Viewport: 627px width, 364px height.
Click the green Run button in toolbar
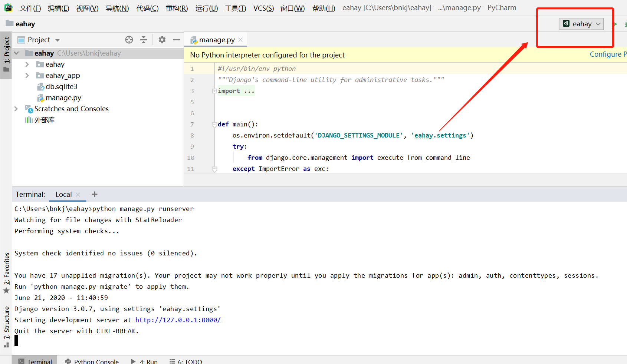tap(615, 24)
